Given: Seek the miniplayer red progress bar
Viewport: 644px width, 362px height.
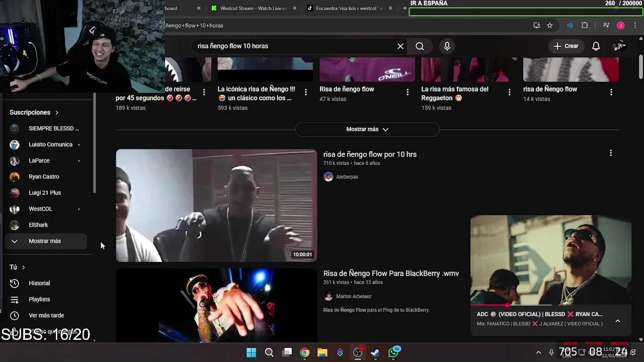Looking at the screenshot, I should [551, 305].
